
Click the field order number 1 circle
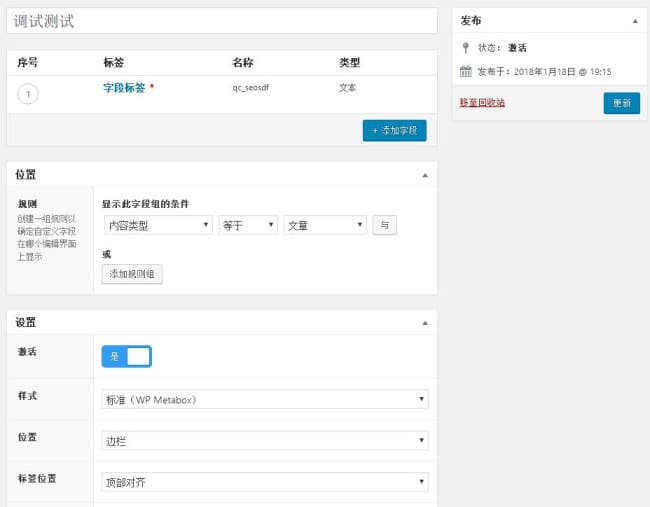click(28, 94)
